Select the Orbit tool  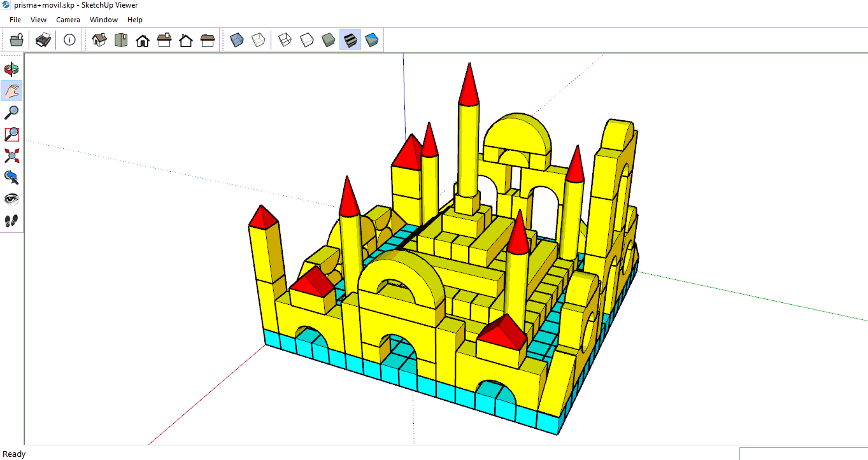[x=11, y=69]
